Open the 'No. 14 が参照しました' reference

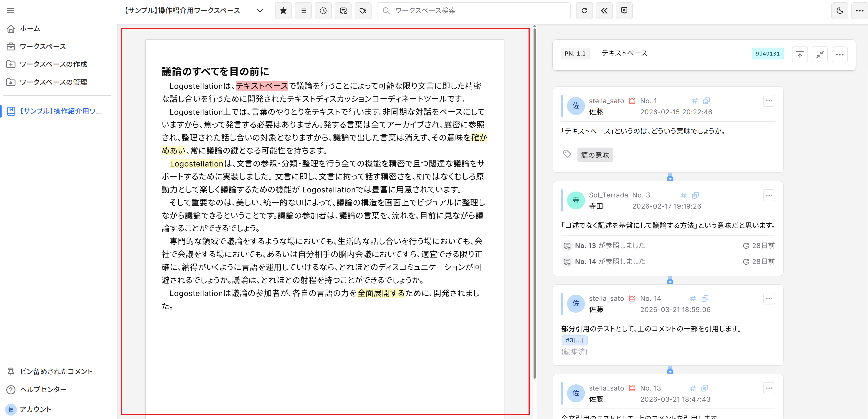point(610,261)
